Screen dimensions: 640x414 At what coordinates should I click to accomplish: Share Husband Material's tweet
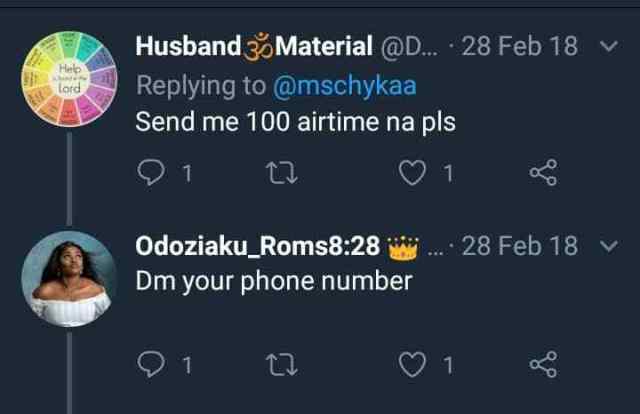541,174
